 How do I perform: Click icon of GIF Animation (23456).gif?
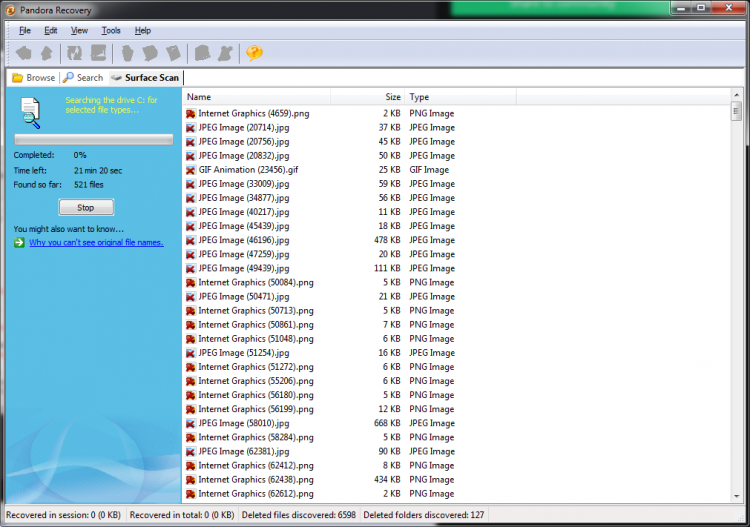(191, 170)
